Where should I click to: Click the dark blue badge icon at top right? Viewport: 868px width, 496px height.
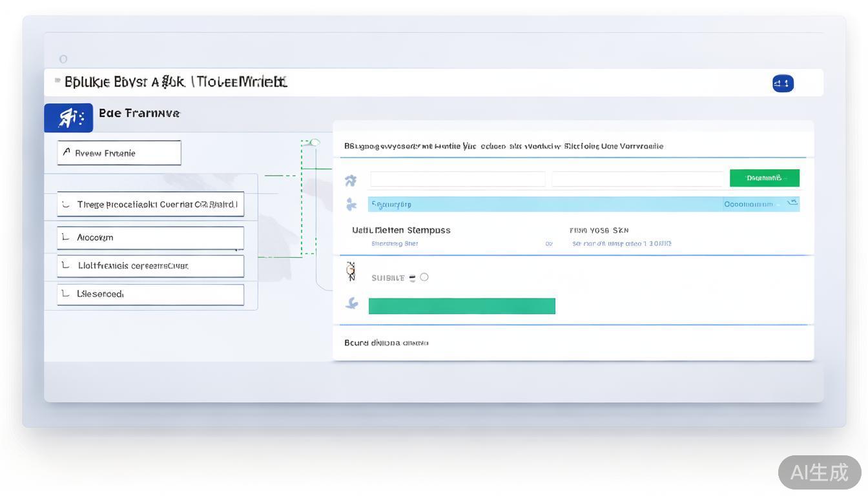tap(783, 83)
